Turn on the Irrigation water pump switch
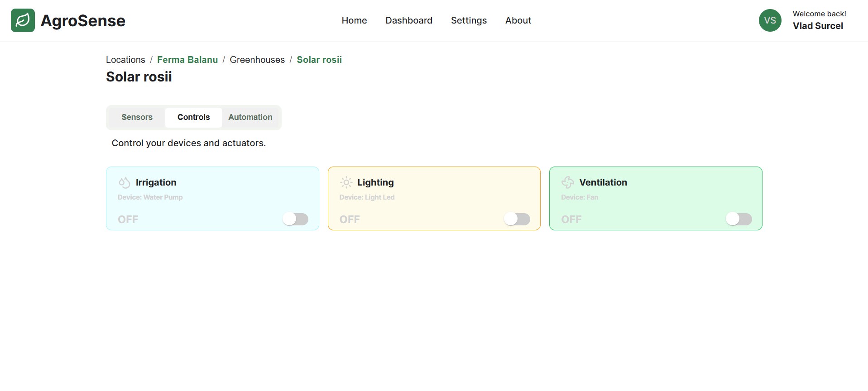The height and width of the screenshot is (391, 868). click(x=296, y=219)
